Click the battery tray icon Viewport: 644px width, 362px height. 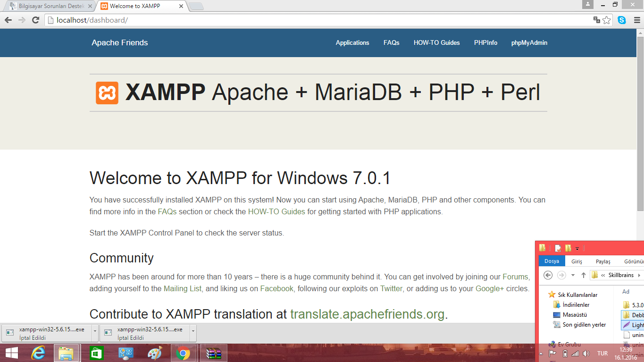click(565, 354)
